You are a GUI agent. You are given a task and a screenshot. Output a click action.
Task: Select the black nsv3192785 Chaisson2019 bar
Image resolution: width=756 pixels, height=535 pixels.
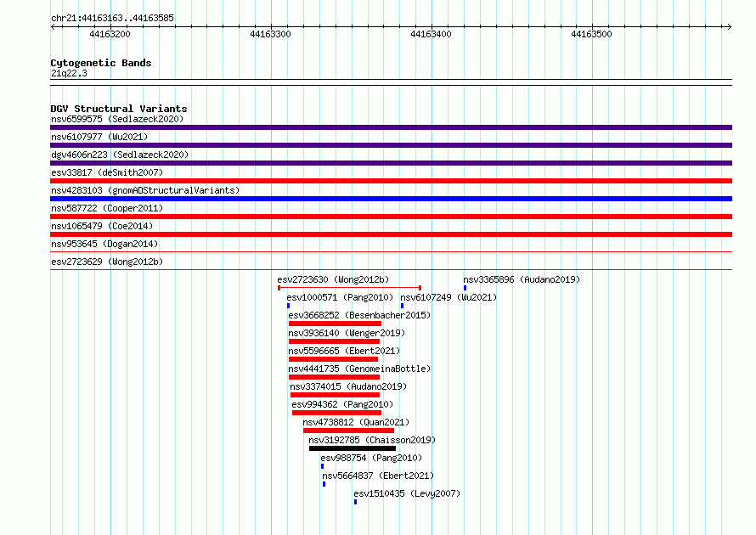click(x=353, y=448)
